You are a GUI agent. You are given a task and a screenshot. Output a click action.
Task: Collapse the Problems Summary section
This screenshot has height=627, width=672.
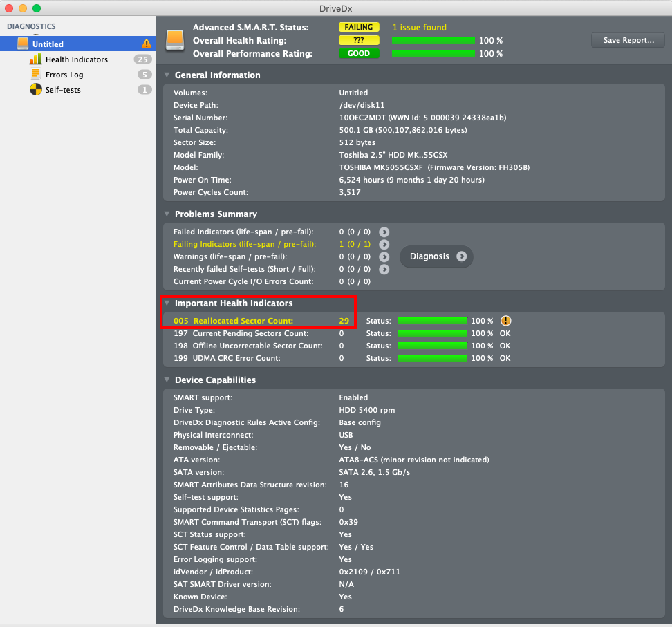pos(167,214)
